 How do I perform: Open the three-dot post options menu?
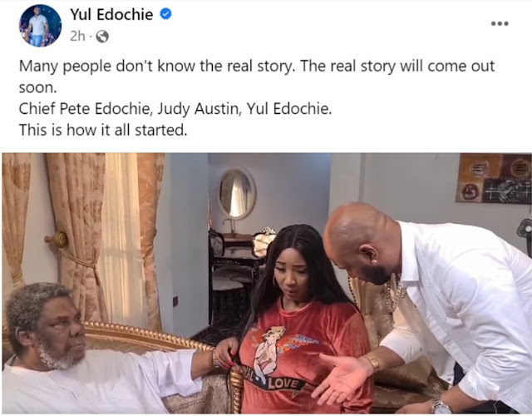(x=500, y=23)
